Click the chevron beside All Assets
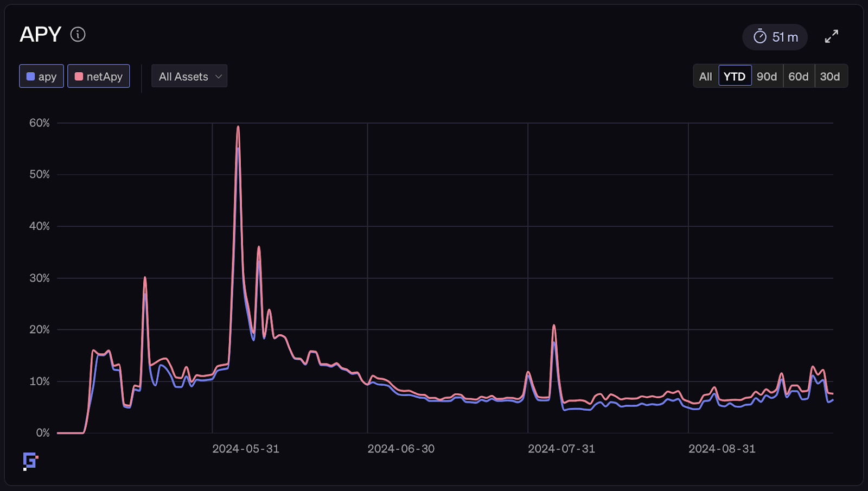Viewport: 868px width, 491px height. [x=218, y=76]
